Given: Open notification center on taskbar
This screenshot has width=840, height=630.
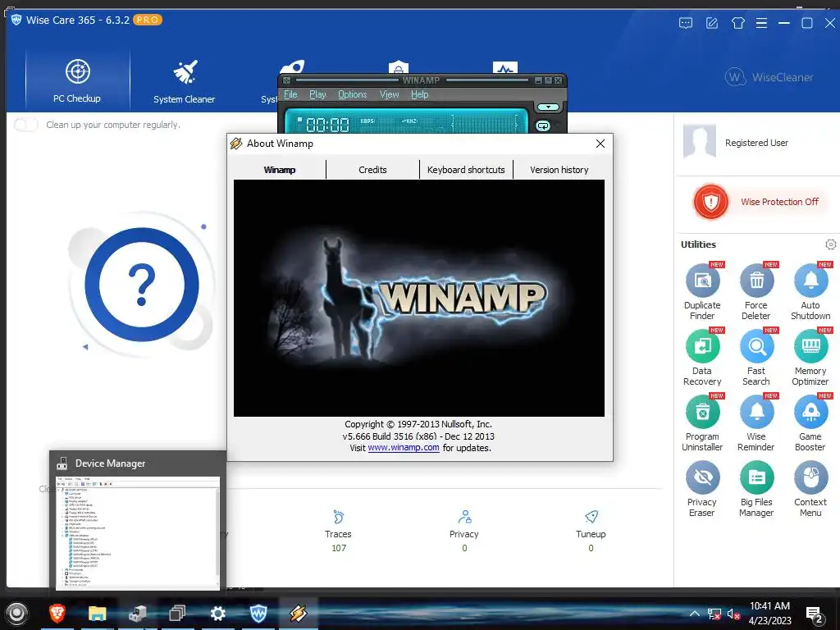Looking at the screenshot, I should (x=815, y=614).
